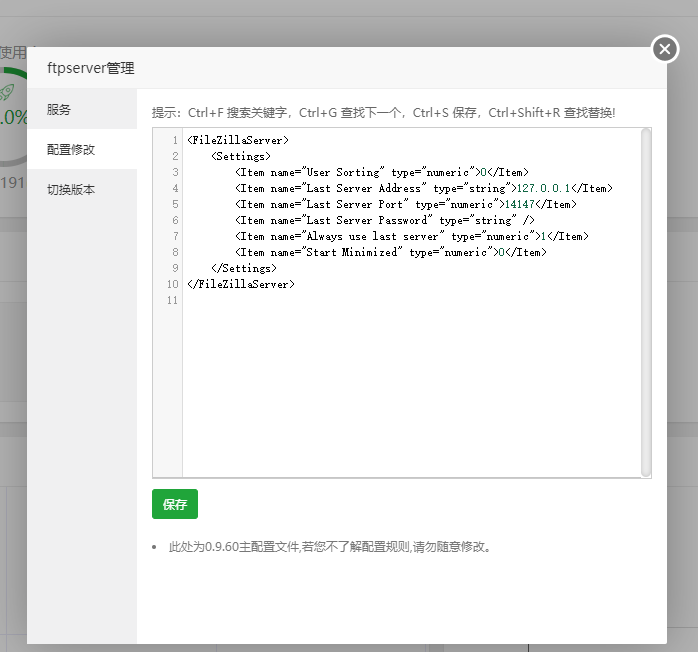The image size is (698, 652).
Task: Click the </FileZillaServer> closing tag line
Action: pos(241,284)
